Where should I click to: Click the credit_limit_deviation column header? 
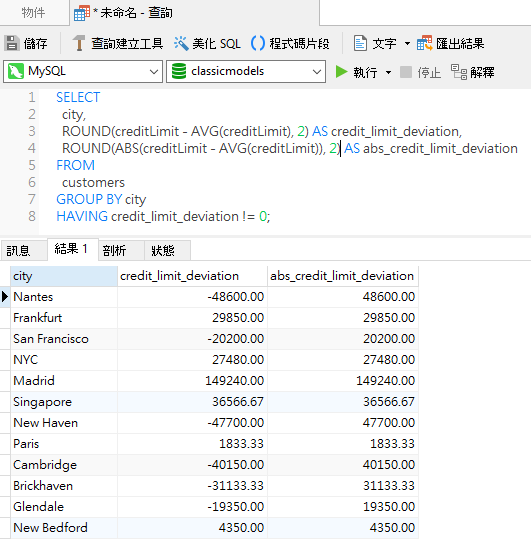point(192,276)
